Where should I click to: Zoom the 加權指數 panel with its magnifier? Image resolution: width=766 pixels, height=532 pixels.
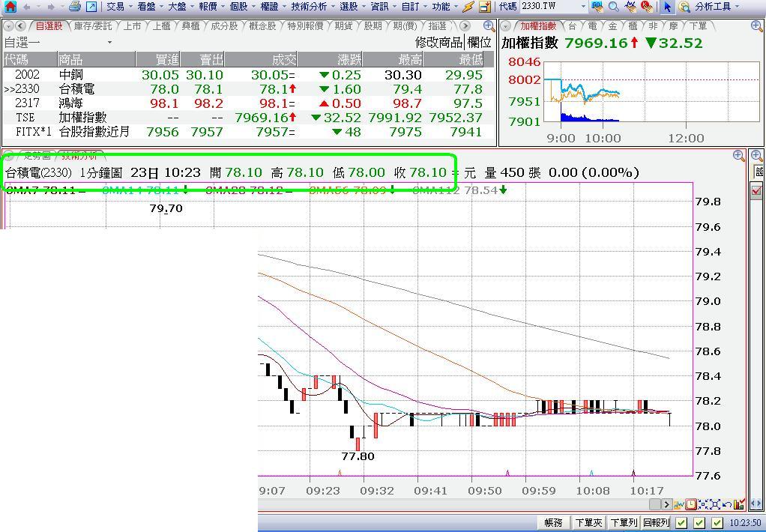757,26
